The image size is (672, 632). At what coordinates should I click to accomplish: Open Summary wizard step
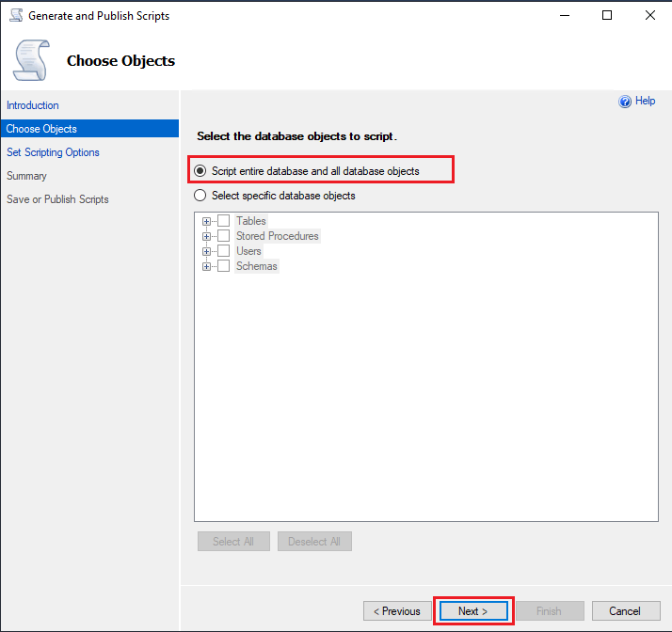click(26, 176)
